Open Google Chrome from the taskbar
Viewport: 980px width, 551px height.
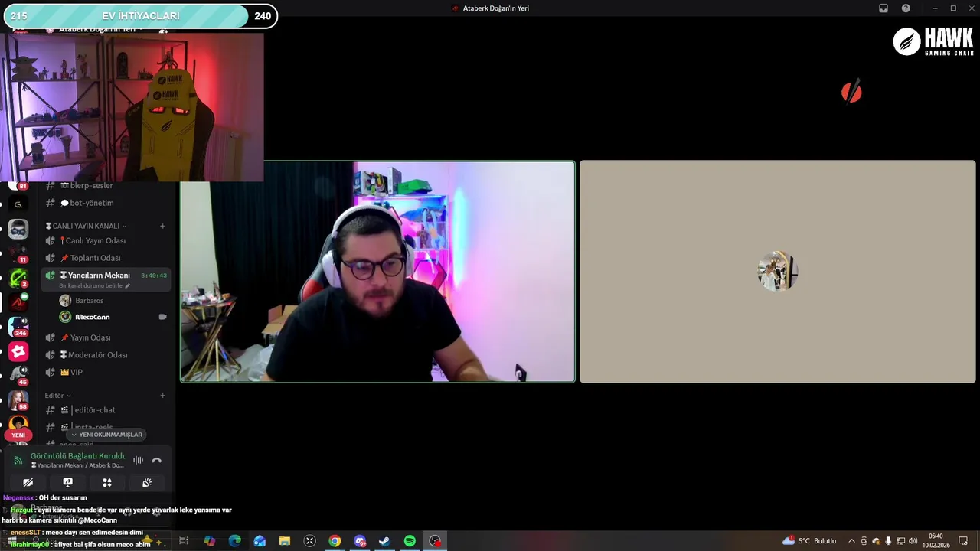pyautogui.click(x=335, y=541)
